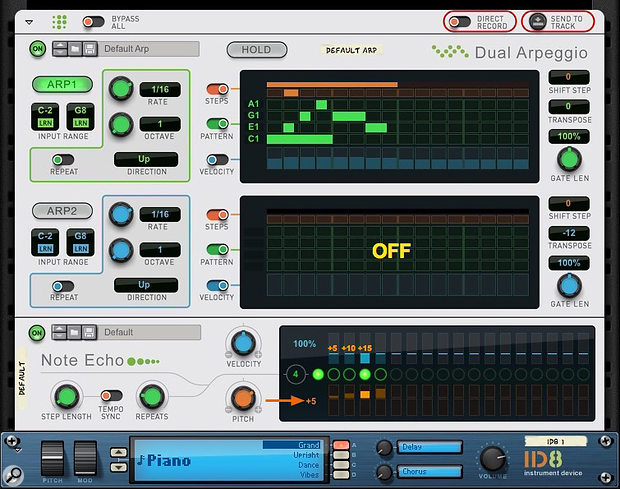The image size is (620, 489).
Task: Open the Note Echo patch browser folder
Action: [74, 332]
